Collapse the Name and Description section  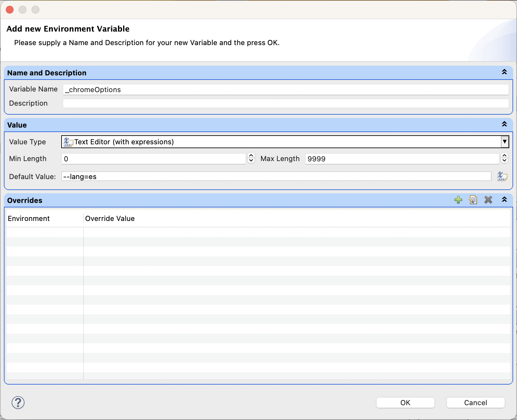tap(504, 72)
